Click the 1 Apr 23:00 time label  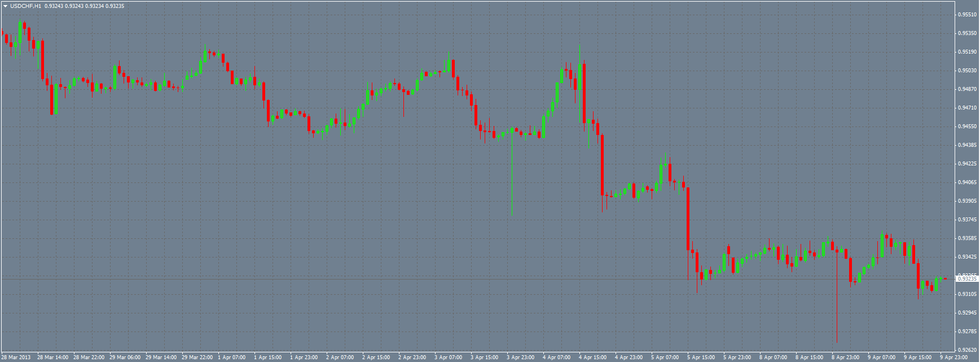pos(304,357)
